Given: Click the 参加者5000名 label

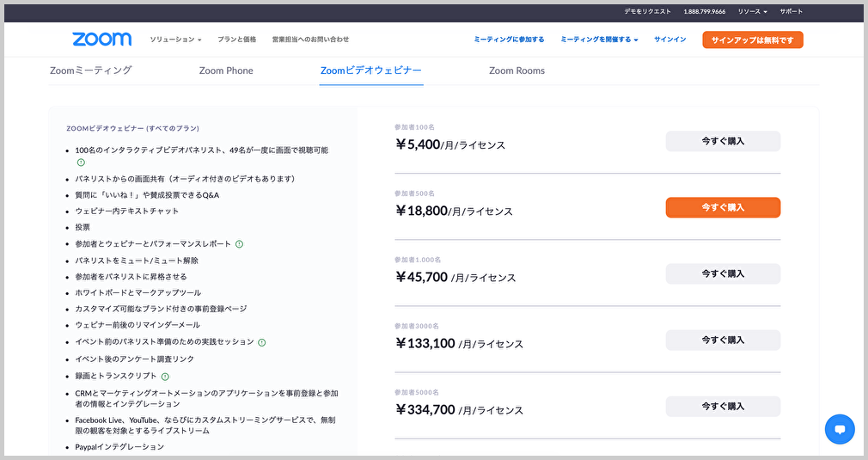Looking at the screenshot, I should tap(416, 392).
